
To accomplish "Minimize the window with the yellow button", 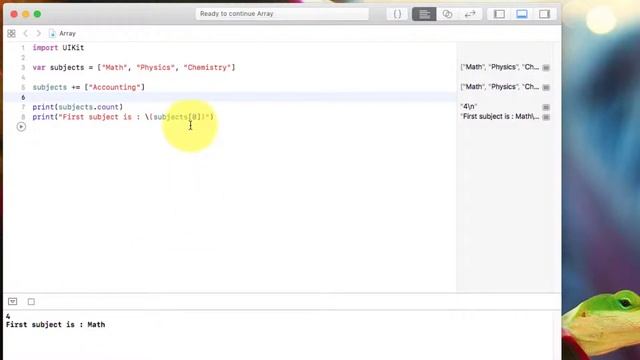I will [26, 14].
